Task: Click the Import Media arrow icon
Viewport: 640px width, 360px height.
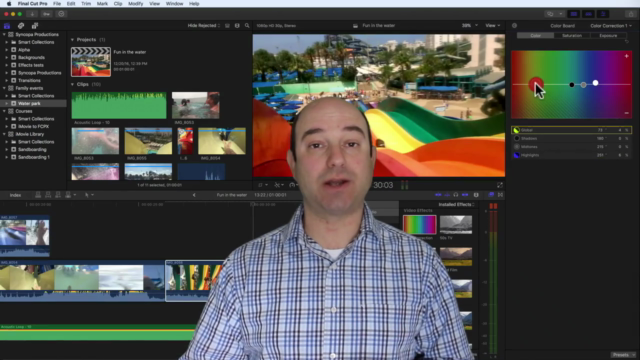Action: (x=32, y=14)
